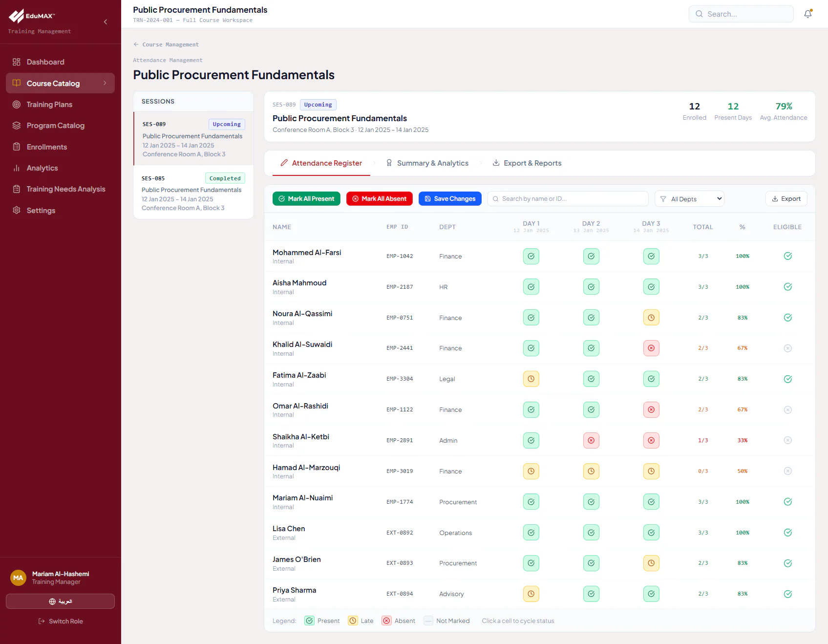Switch language to Arabic
828x644 pixels.
coord(60,601)
